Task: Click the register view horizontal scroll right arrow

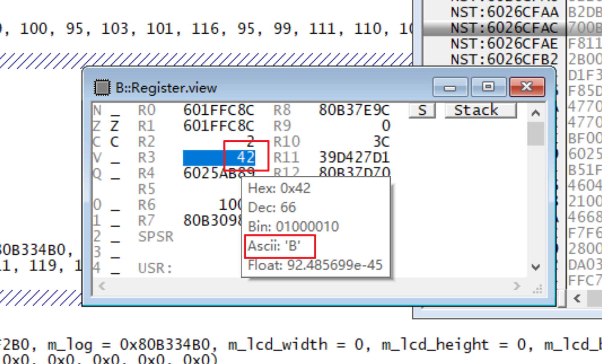Action: coord(517,286)
